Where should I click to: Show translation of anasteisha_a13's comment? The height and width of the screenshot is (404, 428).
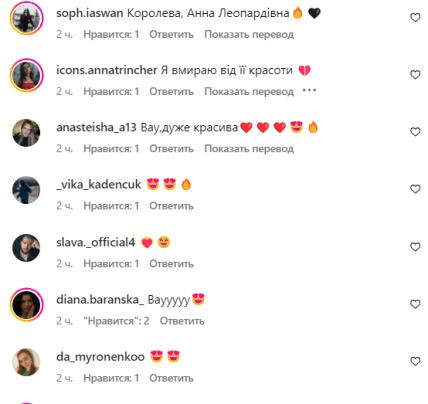[249, 149]
